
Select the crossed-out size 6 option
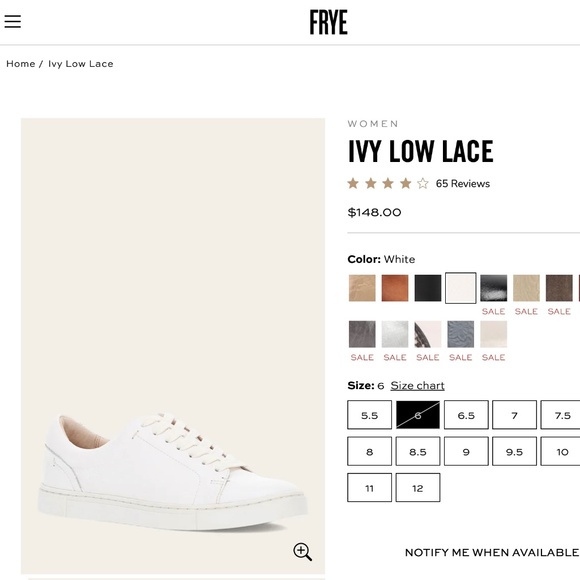[418, 415]
